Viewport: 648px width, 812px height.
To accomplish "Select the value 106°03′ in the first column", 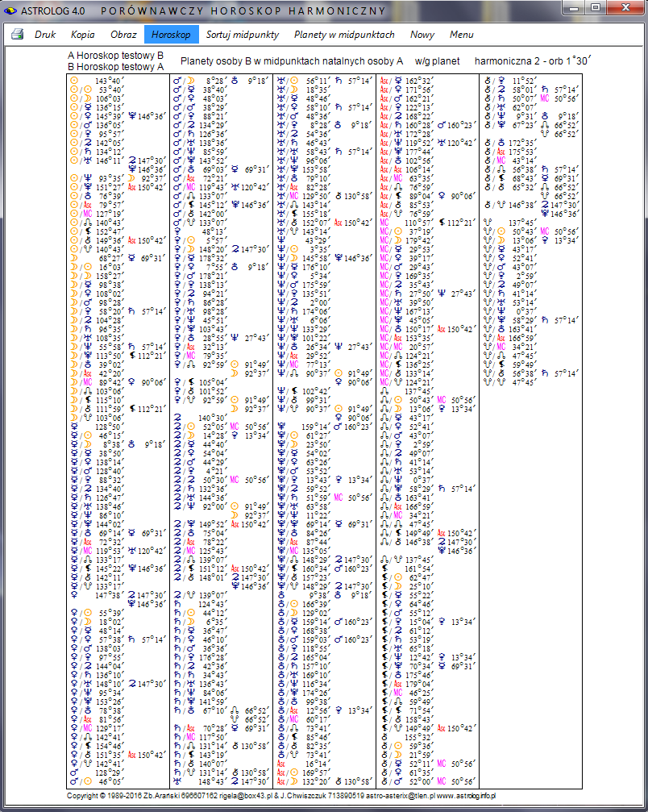I will tap(109, 98).
